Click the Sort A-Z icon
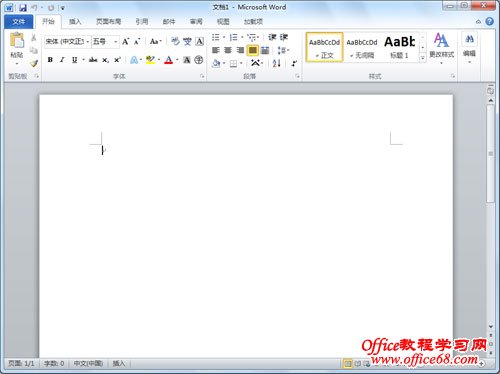 click(276, 63)
